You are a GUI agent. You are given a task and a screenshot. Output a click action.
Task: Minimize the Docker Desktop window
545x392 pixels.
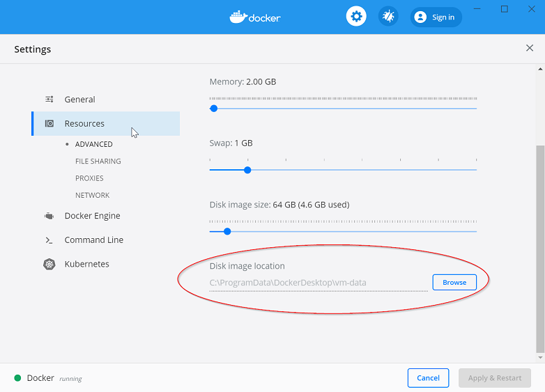(477, 9)
